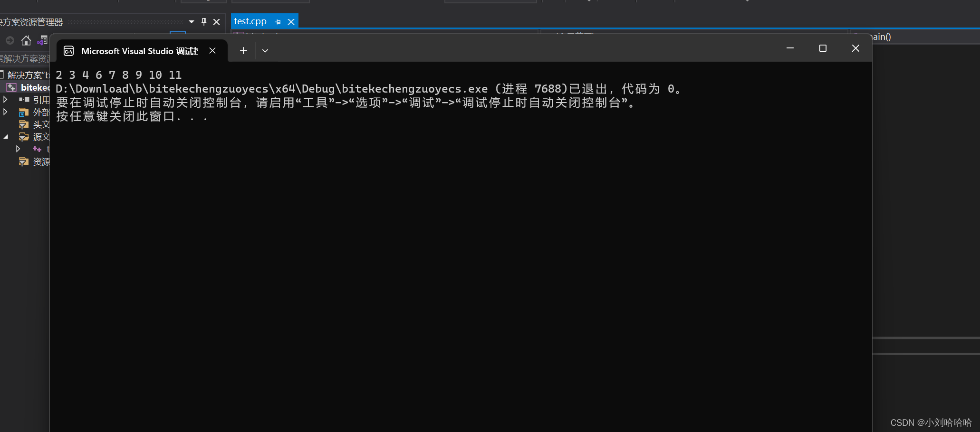Expand the test.cpp file node arrow
980x432 pixels.
click(x=18, y=149)
